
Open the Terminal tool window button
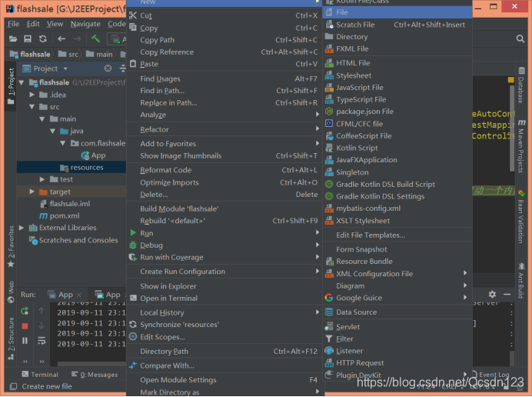40,375
